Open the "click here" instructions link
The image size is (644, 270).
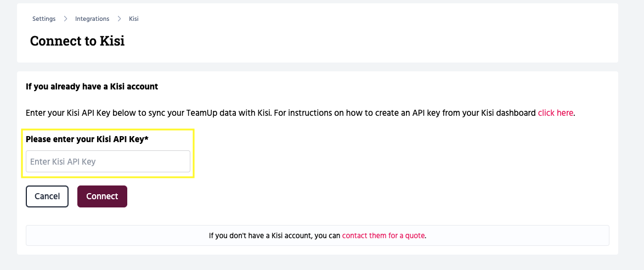555,113
